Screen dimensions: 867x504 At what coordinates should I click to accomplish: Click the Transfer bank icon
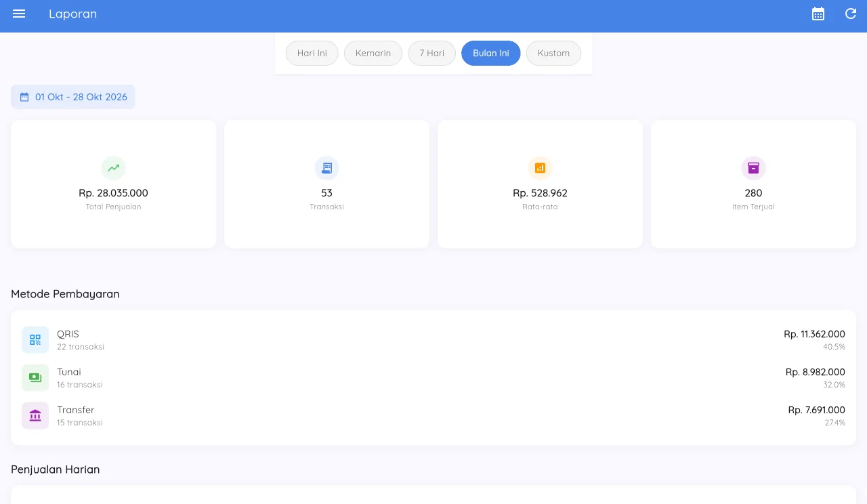[x=35, y=416]
